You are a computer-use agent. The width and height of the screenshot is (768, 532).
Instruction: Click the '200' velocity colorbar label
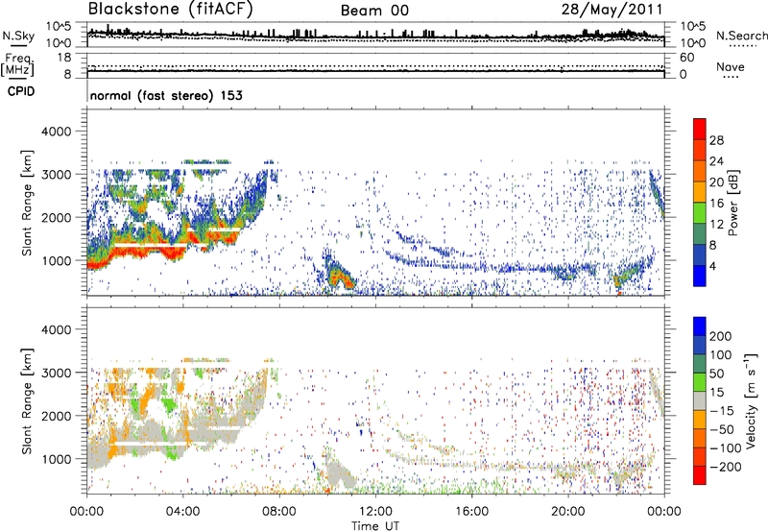coord(721,336)
